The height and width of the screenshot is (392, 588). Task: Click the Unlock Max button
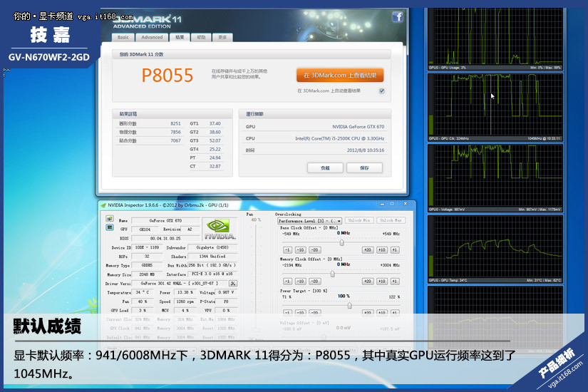[x=391, y=220]
